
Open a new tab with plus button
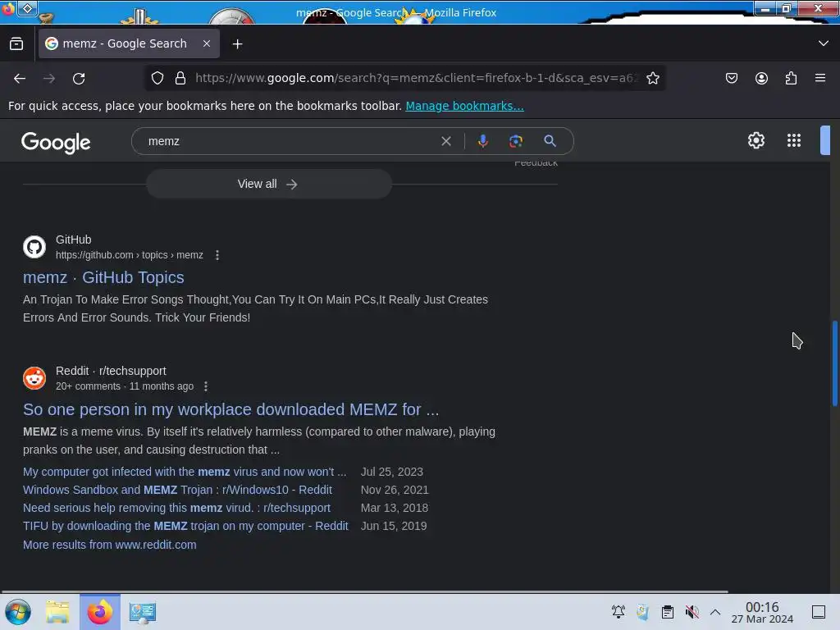pos(237,44)
